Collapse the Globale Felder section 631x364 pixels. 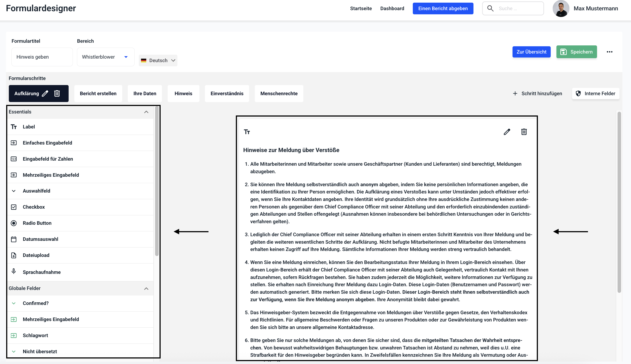[146, 288]
